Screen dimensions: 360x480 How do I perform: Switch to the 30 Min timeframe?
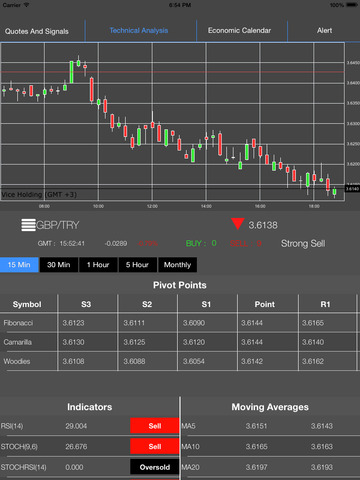[59, 265]
